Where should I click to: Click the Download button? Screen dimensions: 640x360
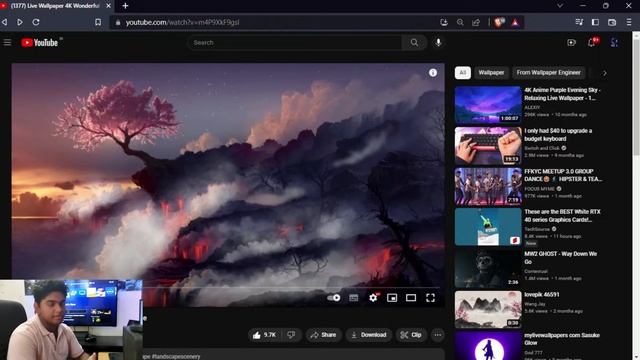369,335
